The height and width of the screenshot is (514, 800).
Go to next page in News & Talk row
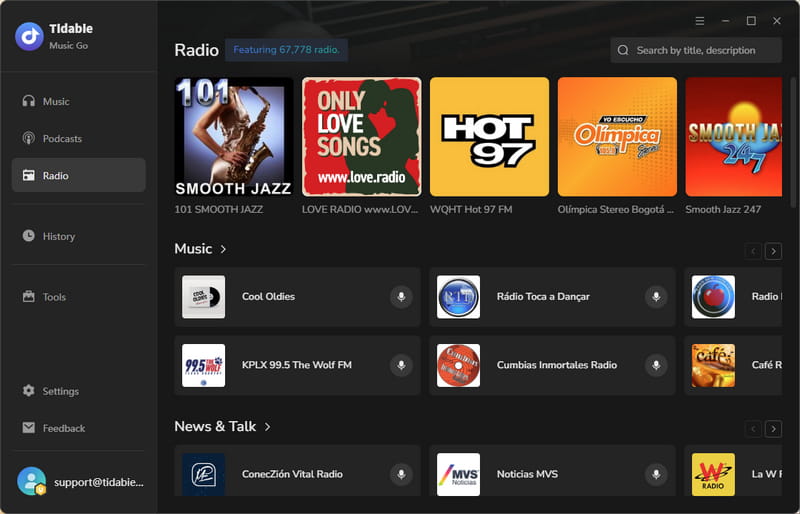click(773, 429)
